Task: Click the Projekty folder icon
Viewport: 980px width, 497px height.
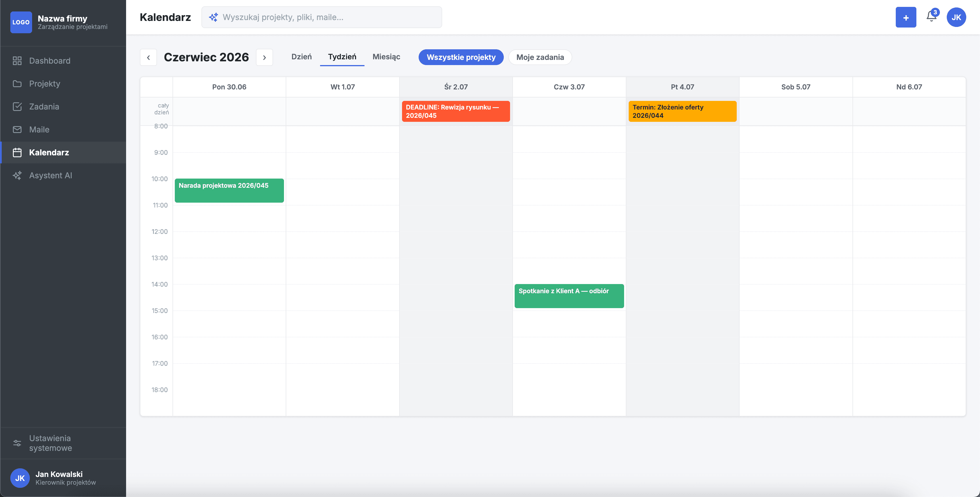Action: pos(17,84)
